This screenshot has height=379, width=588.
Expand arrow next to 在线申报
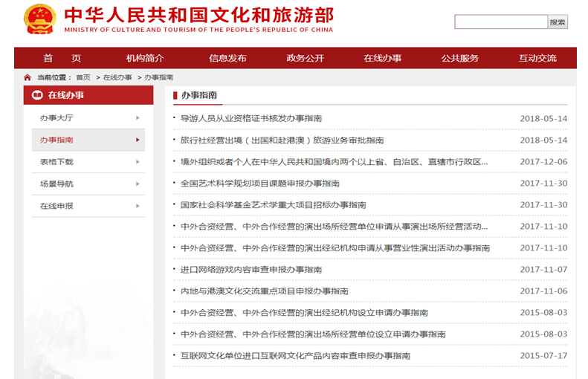(x=138, y=206)
